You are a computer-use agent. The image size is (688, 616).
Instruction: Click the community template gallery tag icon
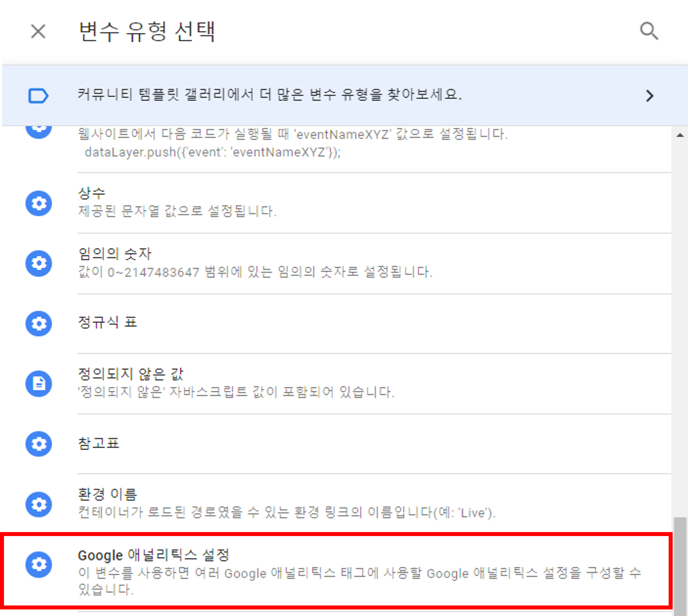tap(38, 96)
